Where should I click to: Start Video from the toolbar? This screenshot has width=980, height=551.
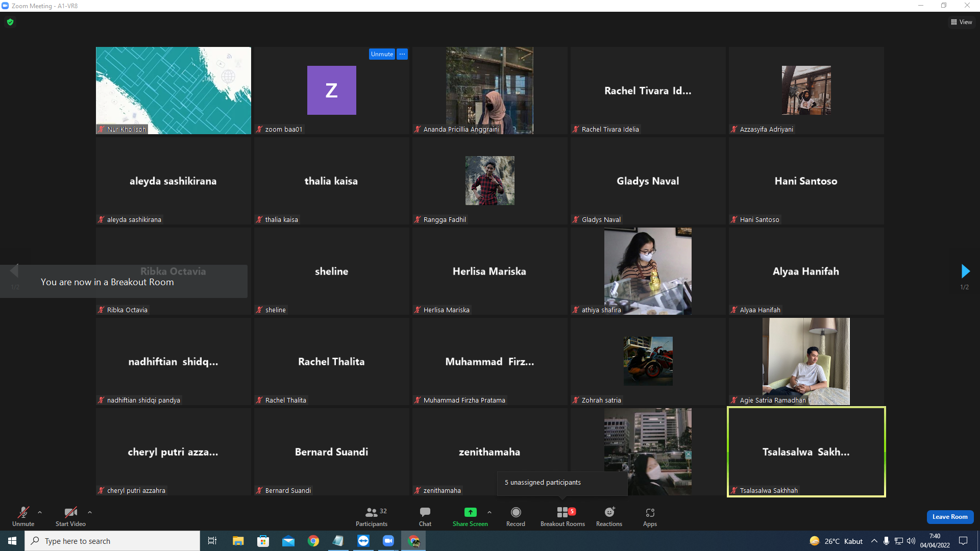click(70, 516)
